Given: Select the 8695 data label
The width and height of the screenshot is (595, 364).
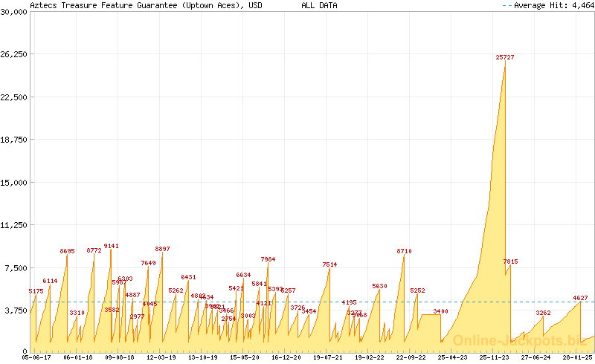Looking at the screenshot, I should [67, 251].
